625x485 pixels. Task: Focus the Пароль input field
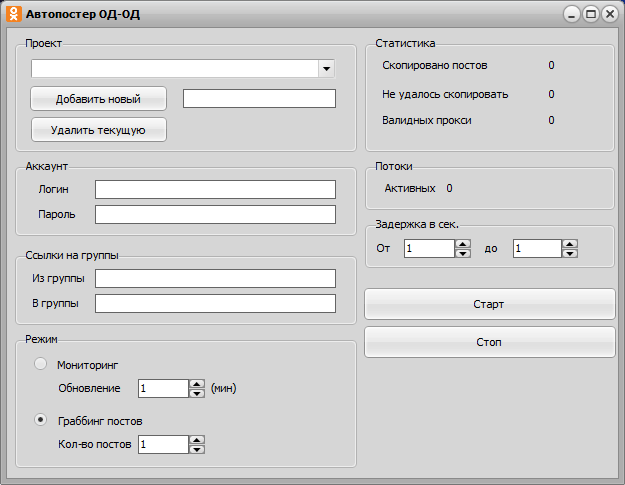click(x=215, y=214)
